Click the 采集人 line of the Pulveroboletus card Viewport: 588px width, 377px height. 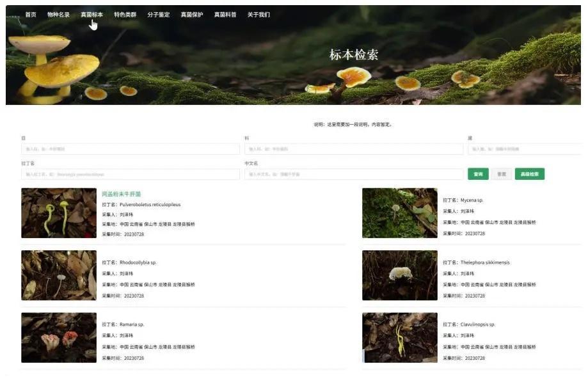coord(117,214)
